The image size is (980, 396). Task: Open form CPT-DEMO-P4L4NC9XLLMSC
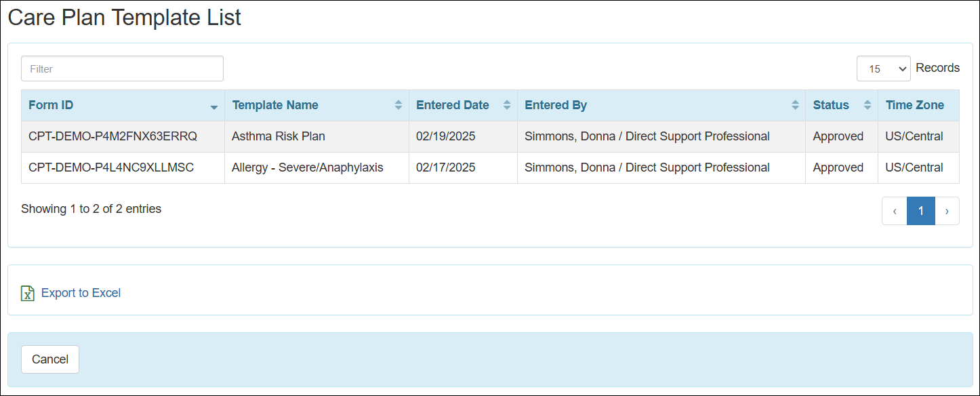(x=111, y=167)
